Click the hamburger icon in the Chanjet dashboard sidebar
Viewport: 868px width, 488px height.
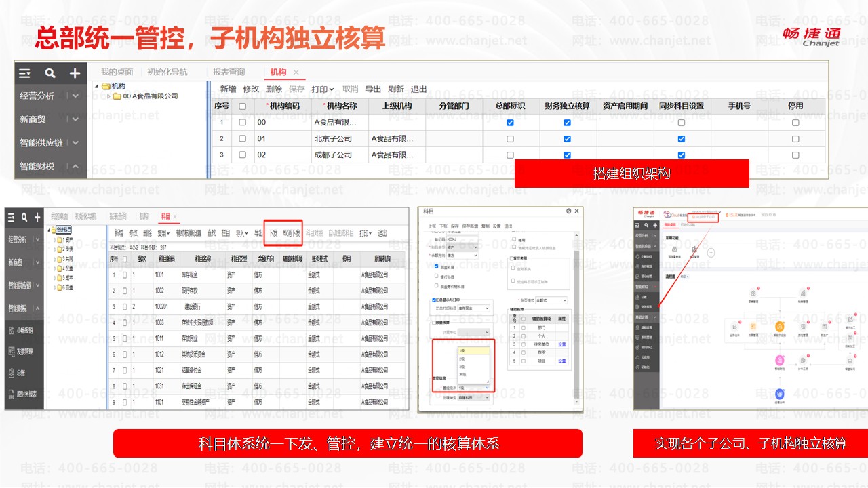click(x=638, y=224)
